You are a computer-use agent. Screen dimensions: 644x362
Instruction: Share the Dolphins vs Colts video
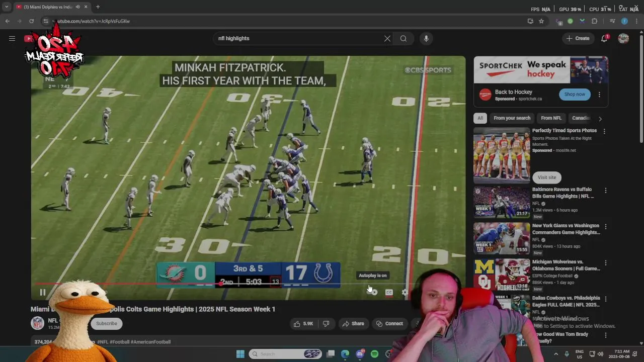point(353,324)
